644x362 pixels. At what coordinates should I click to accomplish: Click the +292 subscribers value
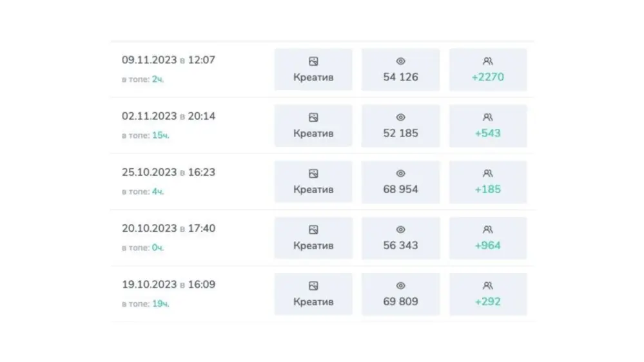pos(487,301)
